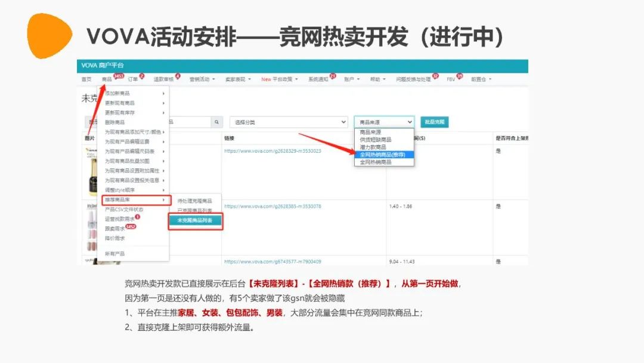Expand 为现有产品编辑尺码表 submenu
Image resolution: width=644 pixels, height=363 pixels.
click(x=134, y=151)
